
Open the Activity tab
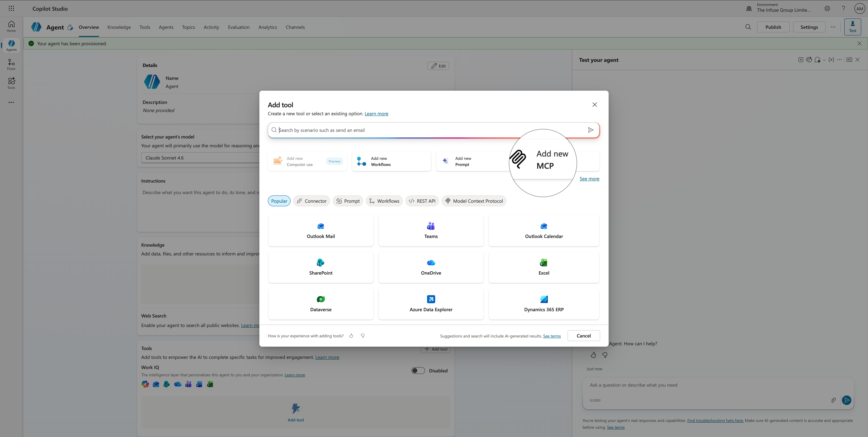tap(211, 27)
